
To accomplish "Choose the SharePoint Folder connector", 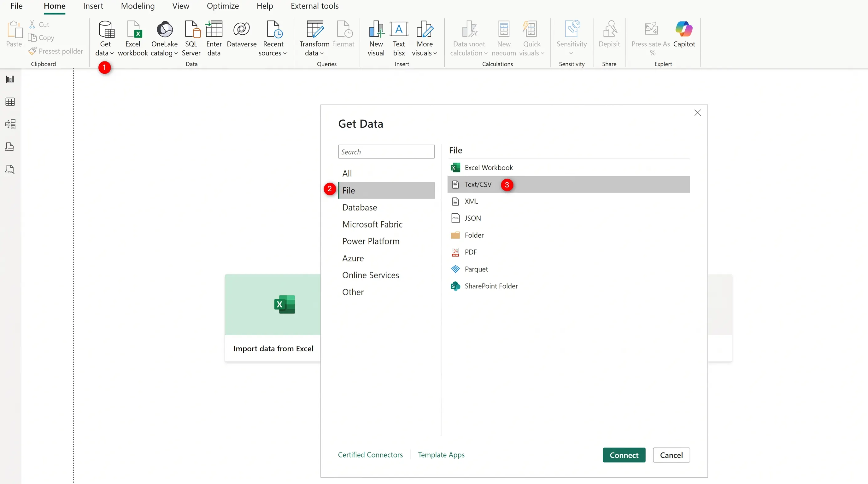I will pyautogui.click(x=568, y=286).
